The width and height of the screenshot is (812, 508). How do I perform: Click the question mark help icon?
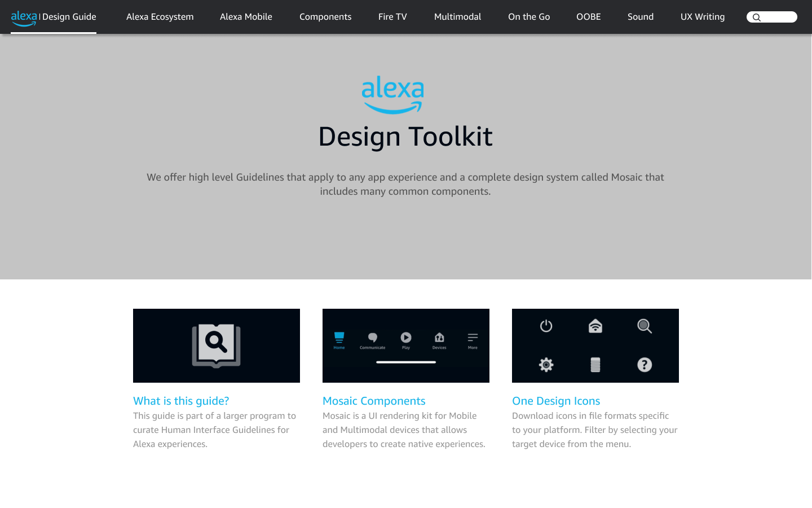pyautogui.click(x=645, y=365)
